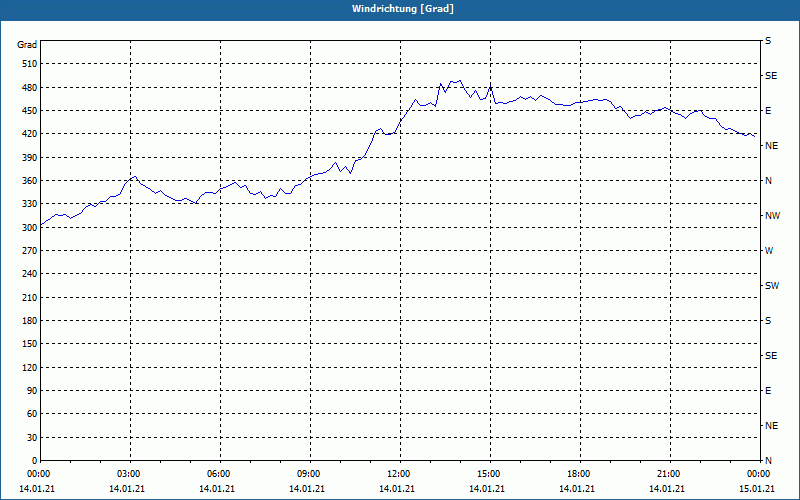Click the 21:00 time label

[668, 474]
